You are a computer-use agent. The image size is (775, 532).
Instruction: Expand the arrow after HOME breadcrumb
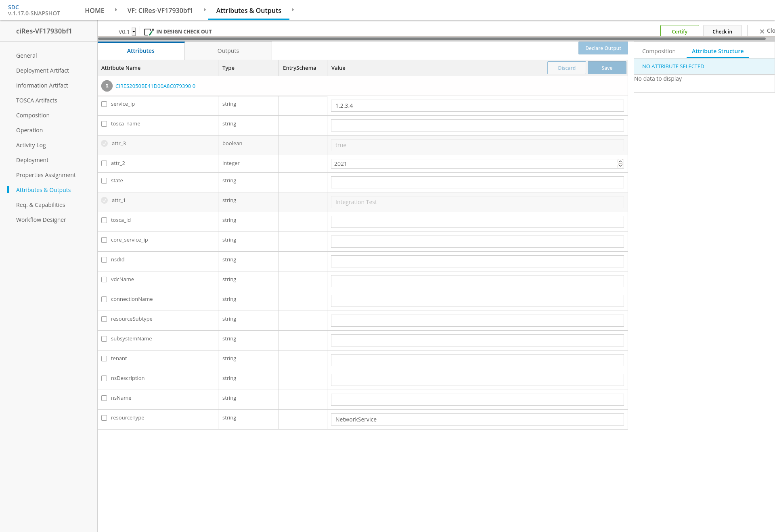coord(116,10)
